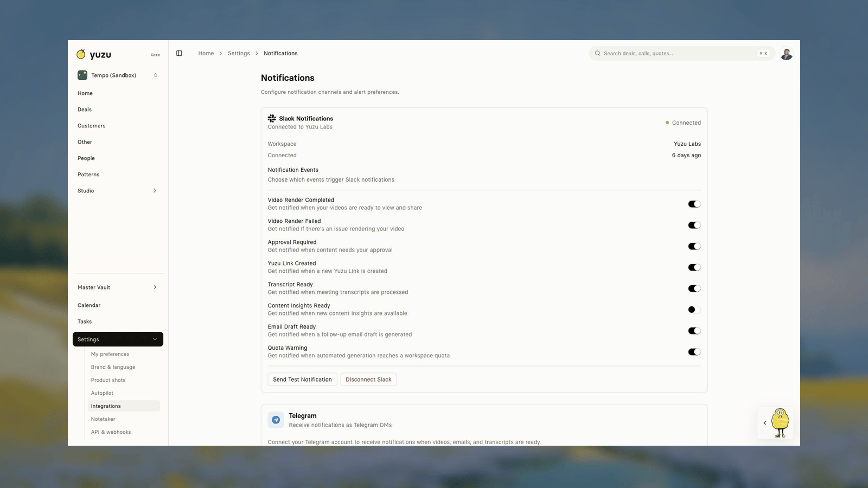This screenshot has height=488, width=868.
Task: Click Home breadcrumb link
Action: pos(206,53)
